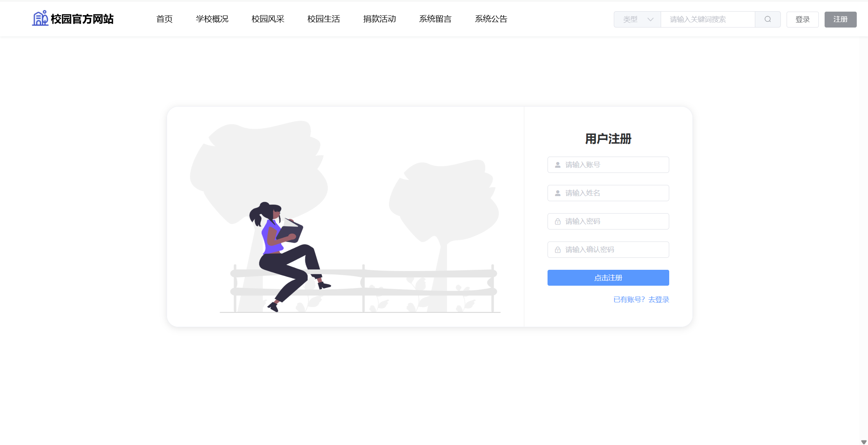Image resolution: width=868 pixels, height=445 pixels.
Task: Navigate to 捐款活动 page
Action: tap(379, 19)
